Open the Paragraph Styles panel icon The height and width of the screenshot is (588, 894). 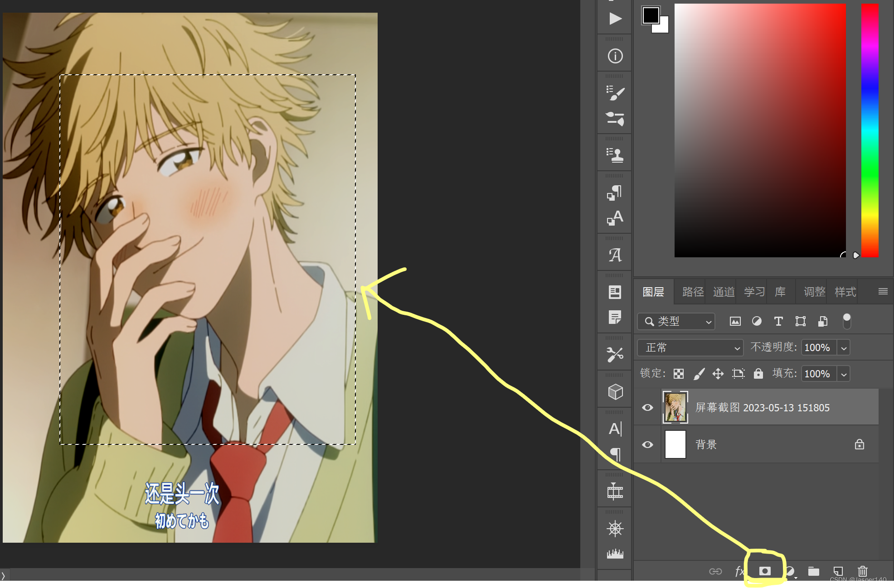click(x=615, y=193)
